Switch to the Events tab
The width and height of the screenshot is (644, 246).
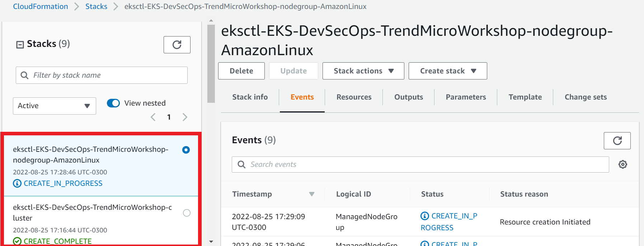(302, 97)
